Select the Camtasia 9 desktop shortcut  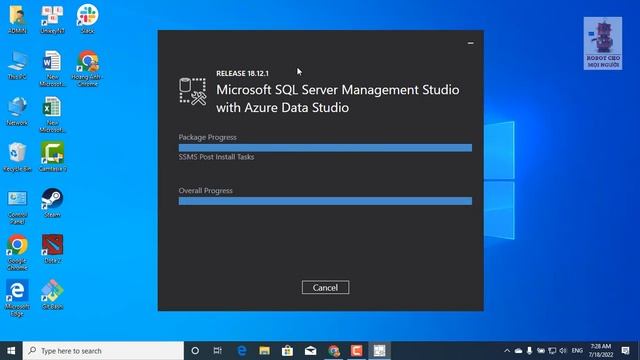coord(52,157)
